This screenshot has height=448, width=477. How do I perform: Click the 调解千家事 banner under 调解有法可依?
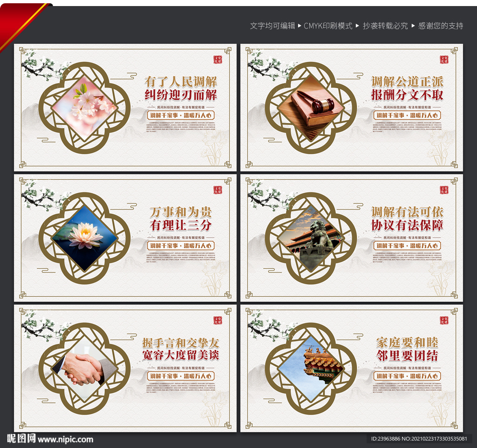pyautogui.click(x=407, y=245)
